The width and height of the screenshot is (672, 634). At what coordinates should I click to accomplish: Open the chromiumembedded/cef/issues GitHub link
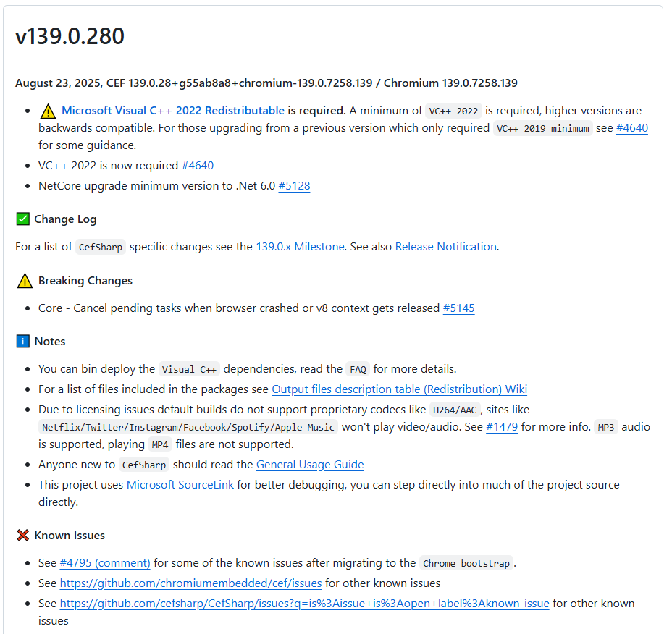[190, 583]
